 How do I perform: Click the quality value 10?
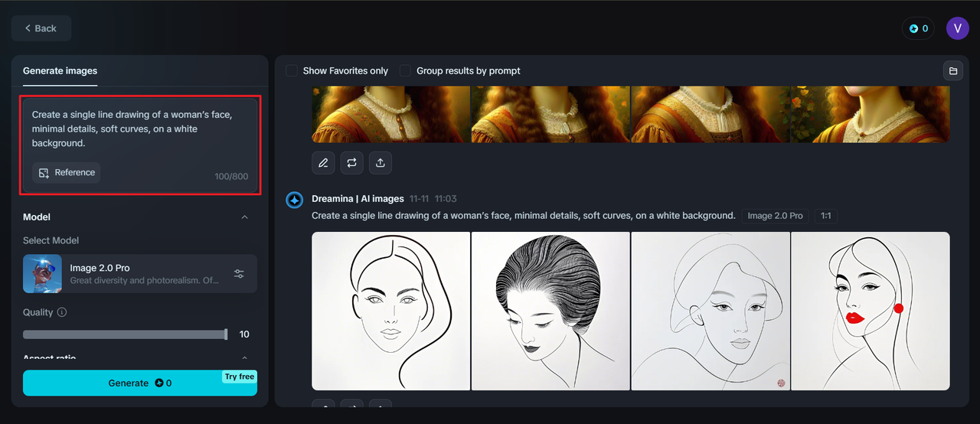244,334
